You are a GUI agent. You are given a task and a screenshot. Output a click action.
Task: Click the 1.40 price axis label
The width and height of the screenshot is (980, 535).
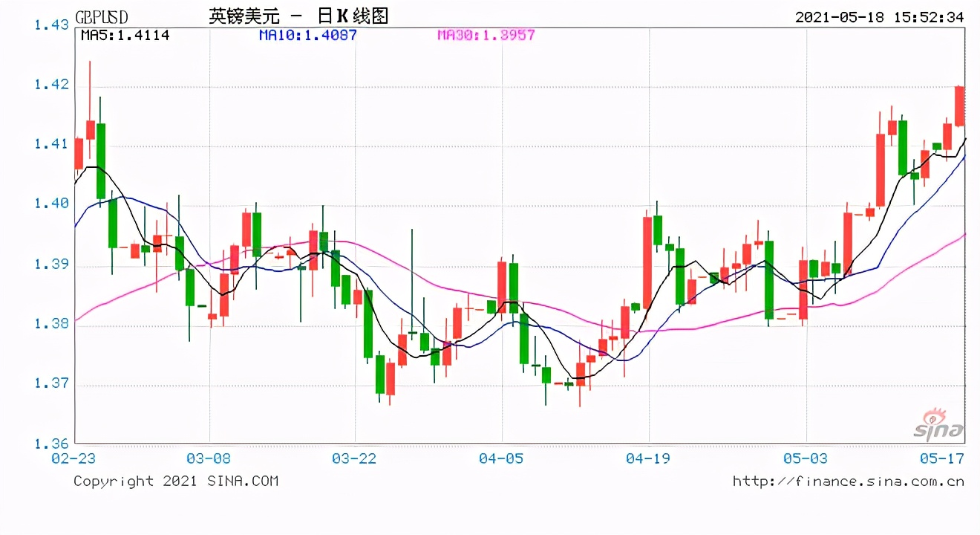(51, 204)
